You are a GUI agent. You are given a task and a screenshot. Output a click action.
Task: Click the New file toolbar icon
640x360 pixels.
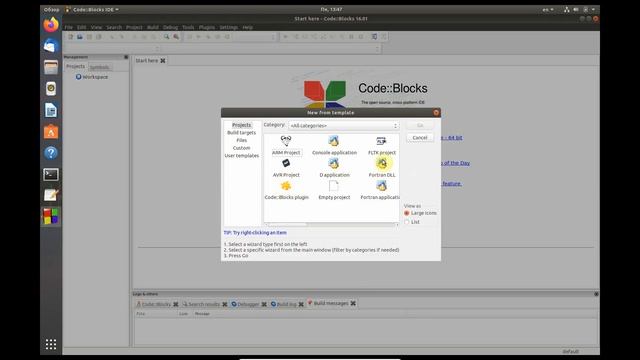tap(70, 37)
